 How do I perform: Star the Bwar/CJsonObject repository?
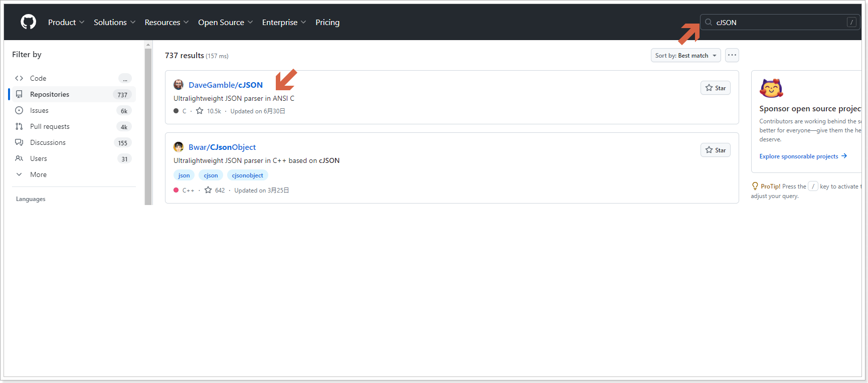coord(715,150)
